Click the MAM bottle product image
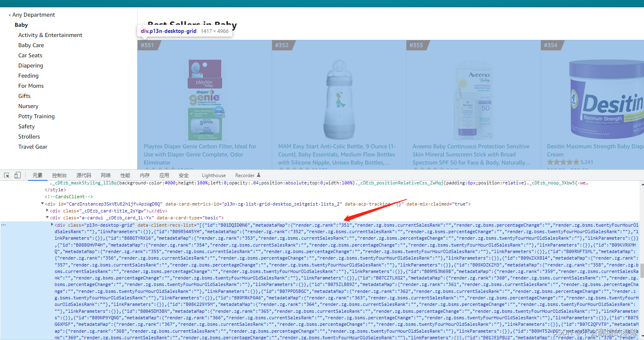Image resolution: width=644 pixels, height=340 pixels. 339,100
